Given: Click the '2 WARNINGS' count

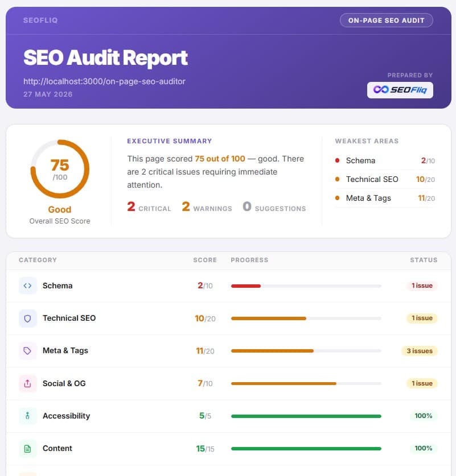Looking at the screenshot, I should pyautogui.click(x=207, y=207).
